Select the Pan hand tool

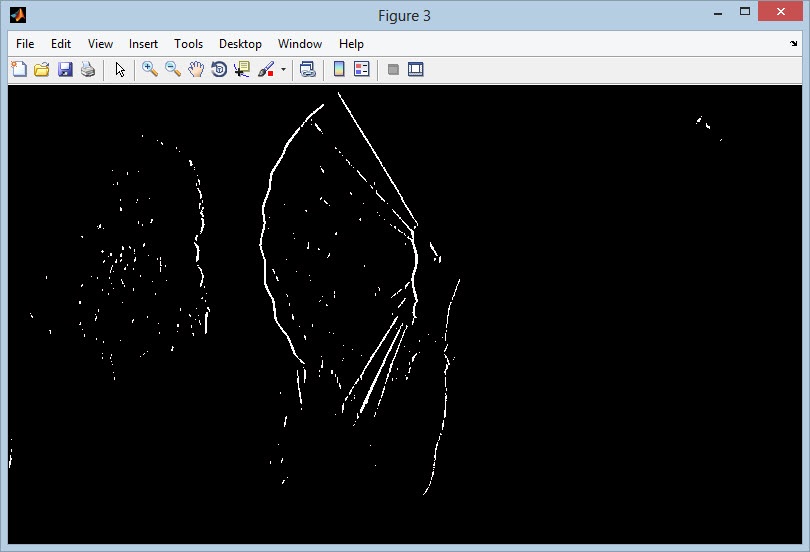tap(196, 69)
